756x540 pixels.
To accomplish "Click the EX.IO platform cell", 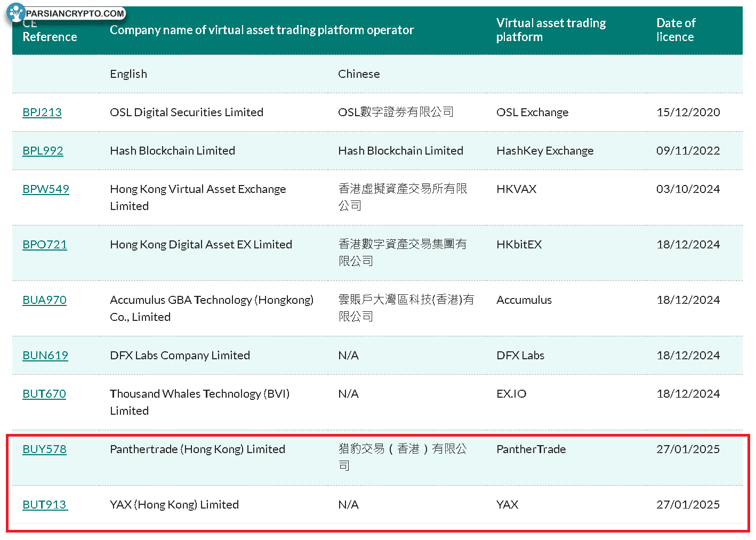I will coord(511,394).
